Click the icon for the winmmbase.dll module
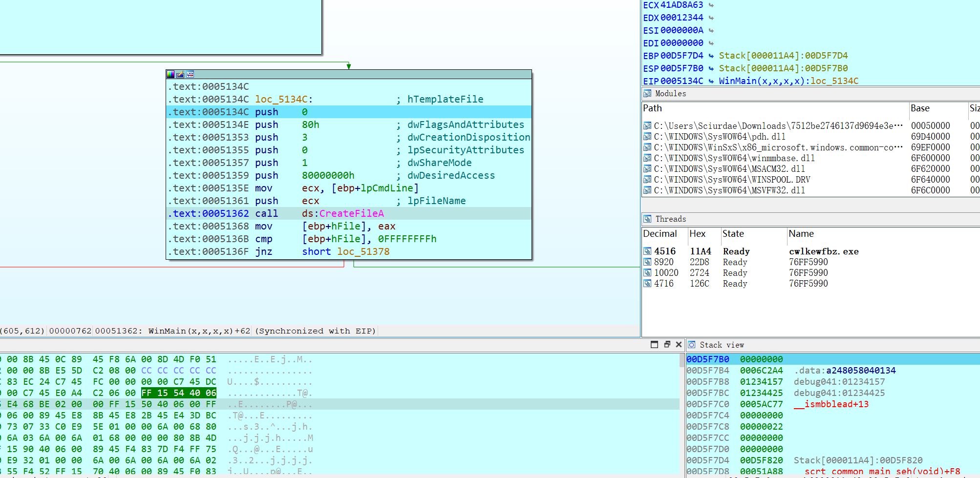The image size is (980, 478). (647, 158)
